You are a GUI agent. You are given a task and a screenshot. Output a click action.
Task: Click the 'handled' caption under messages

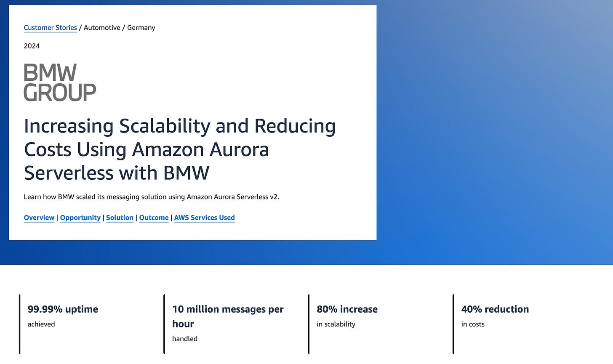(185, 339)
